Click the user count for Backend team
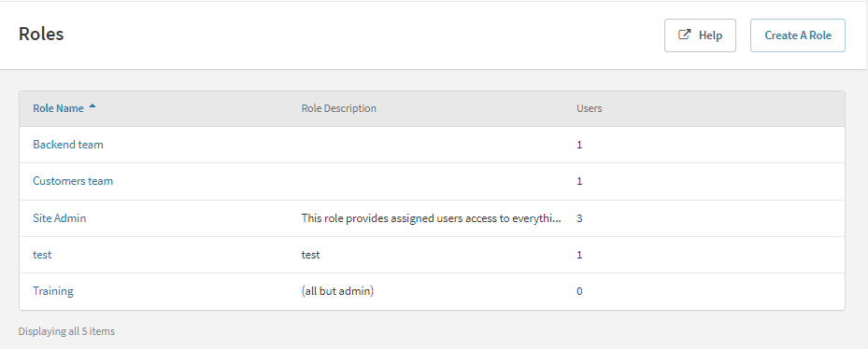 click(579, 145)
